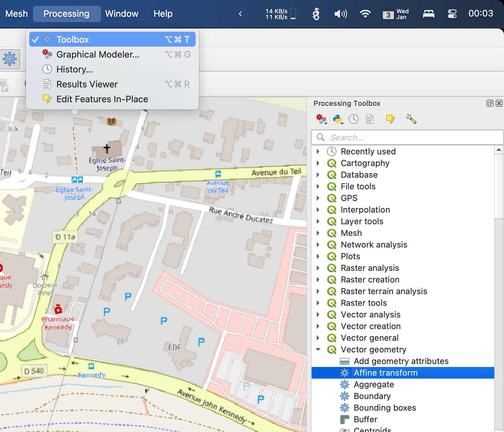Open the Models dropdown icon in toolbox
Viewport: 504px width, 432px height.
(x=321, y=119)
